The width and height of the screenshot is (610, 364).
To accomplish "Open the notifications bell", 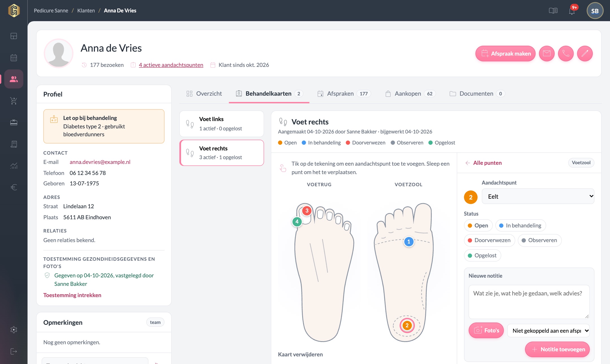I will pos(572,11).
